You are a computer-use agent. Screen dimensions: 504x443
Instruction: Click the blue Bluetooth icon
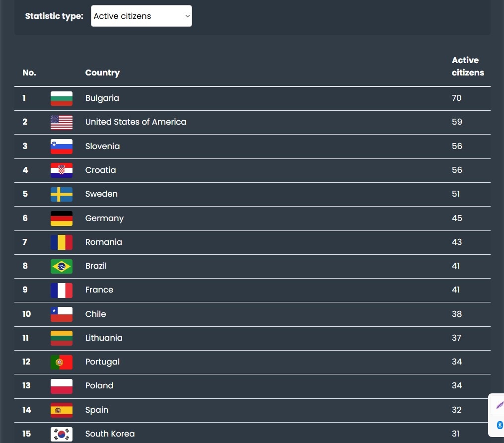point(500,425)
